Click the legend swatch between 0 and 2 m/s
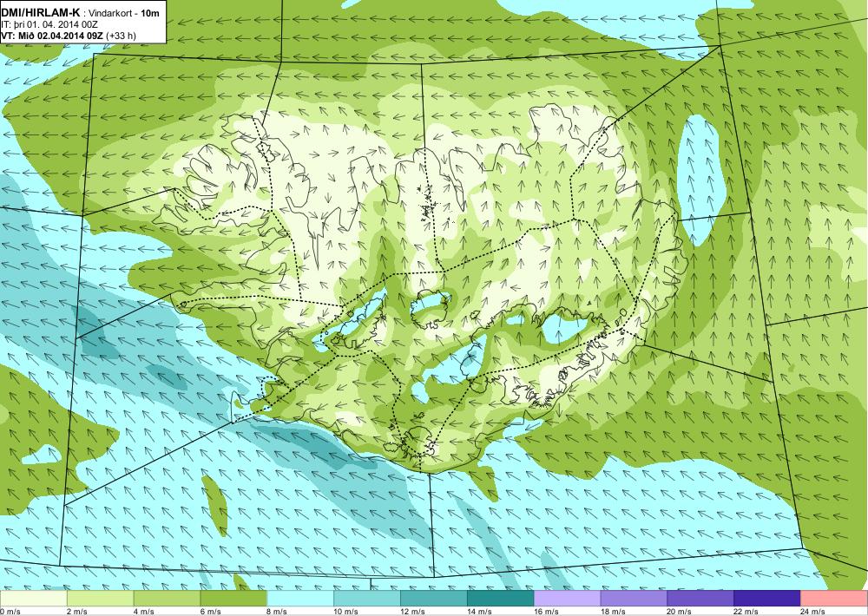Image resolution: width=868 pixels, height=616 pixels. (x=33, y=599)
